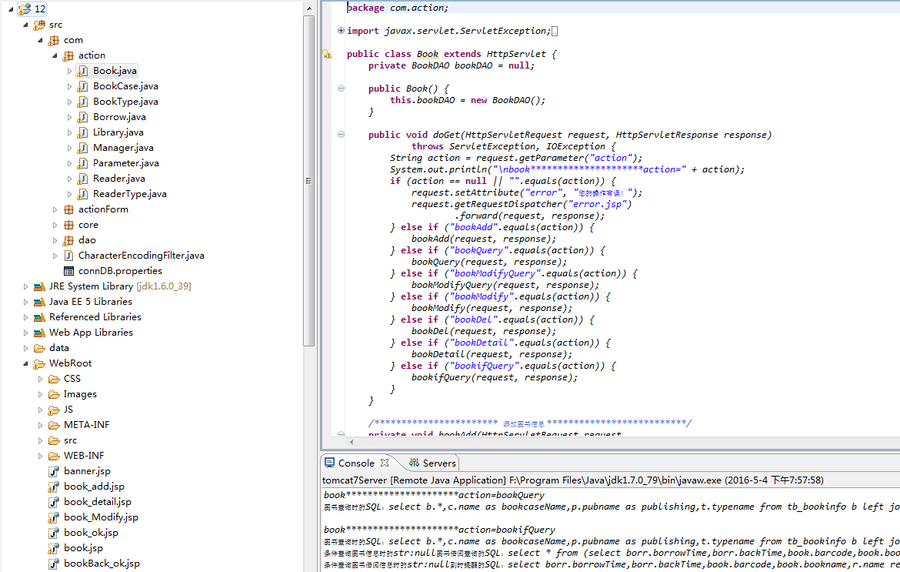Click the Book.java file icon
The image size is (900, 572).
click(x=83, y=71)
